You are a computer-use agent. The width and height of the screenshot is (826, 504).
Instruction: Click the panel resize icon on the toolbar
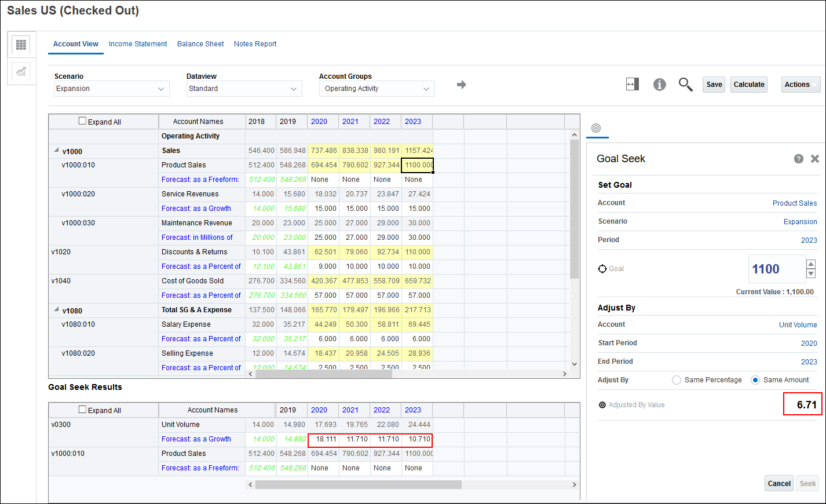[632, 84]
